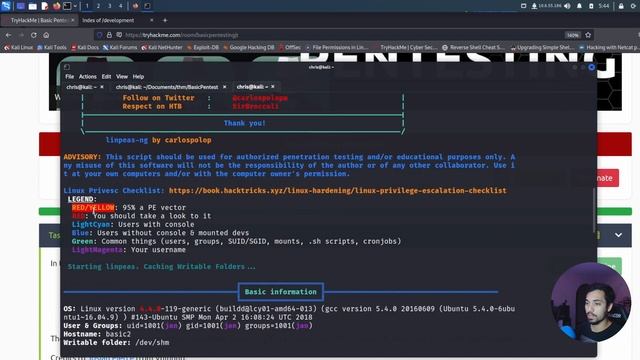Reload the current Firefox page
This screenshot has height=360, width=640.
34,35
